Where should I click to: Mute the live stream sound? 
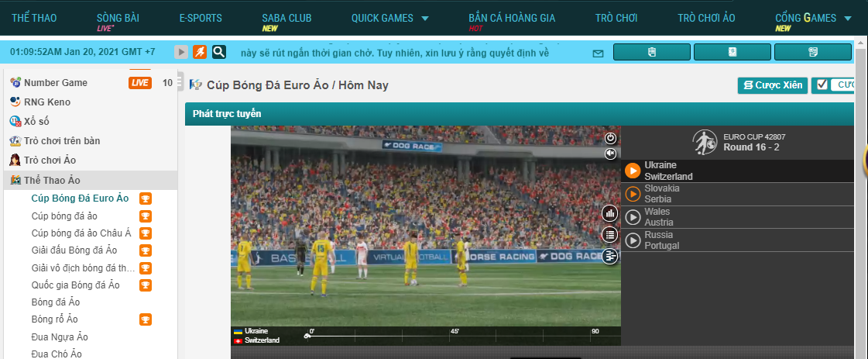coord(610,154)
